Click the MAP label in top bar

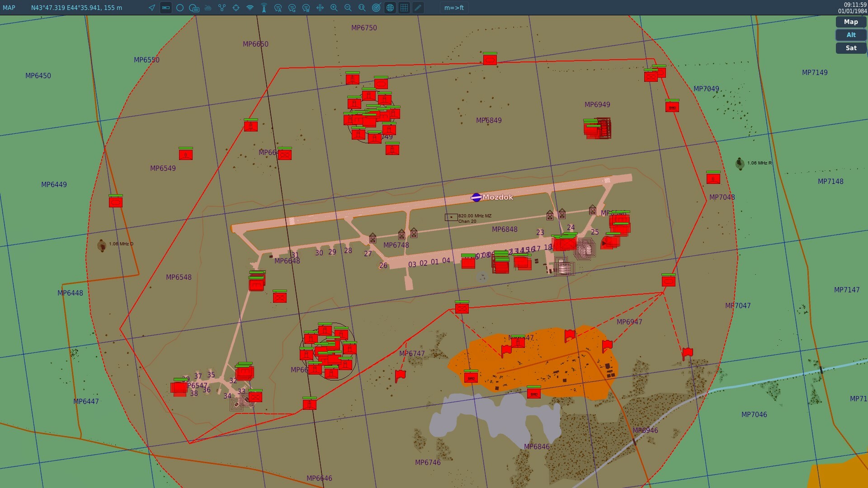(x=9, y=8)
